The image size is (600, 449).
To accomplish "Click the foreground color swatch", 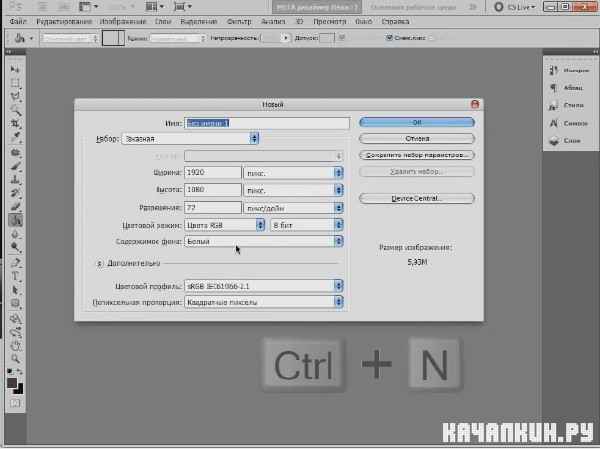I will coord(12,382).
